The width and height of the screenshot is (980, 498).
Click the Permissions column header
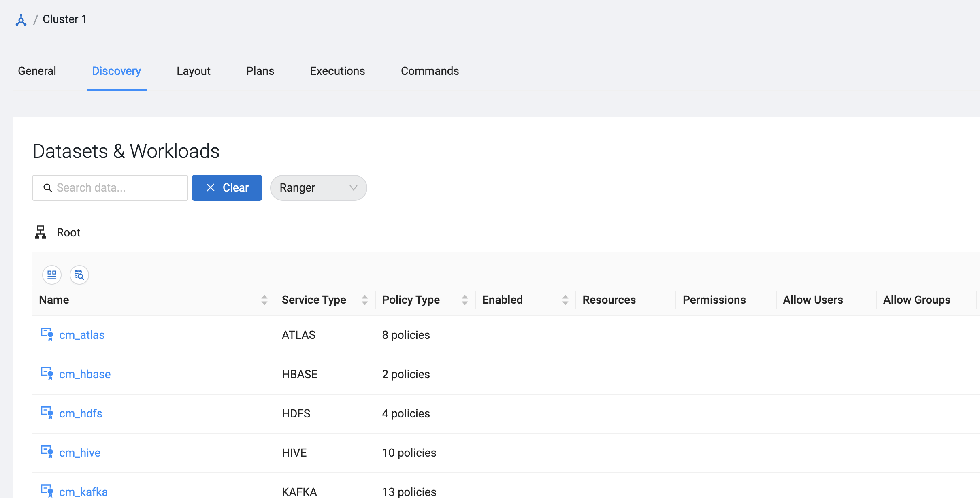(x=714, y=300)
